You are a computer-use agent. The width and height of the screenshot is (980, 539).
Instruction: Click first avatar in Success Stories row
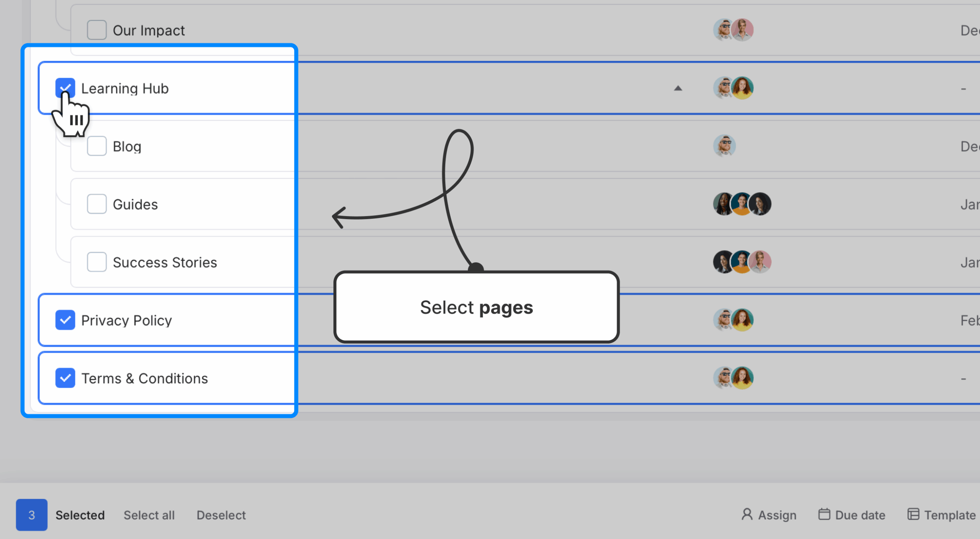point(723,262)
